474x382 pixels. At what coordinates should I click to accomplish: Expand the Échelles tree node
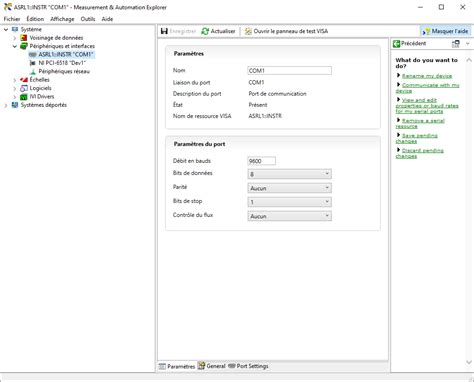point(15,80)
